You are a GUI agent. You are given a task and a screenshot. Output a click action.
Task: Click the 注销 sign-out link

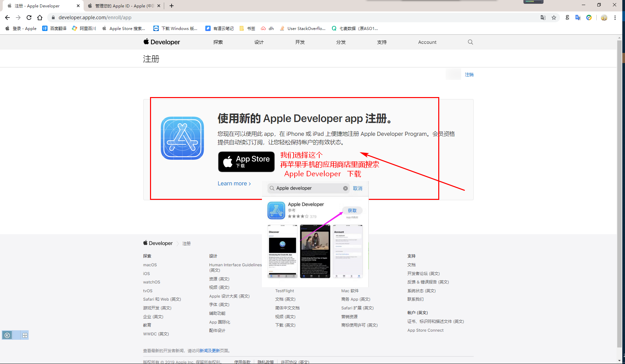coord(469,74)
